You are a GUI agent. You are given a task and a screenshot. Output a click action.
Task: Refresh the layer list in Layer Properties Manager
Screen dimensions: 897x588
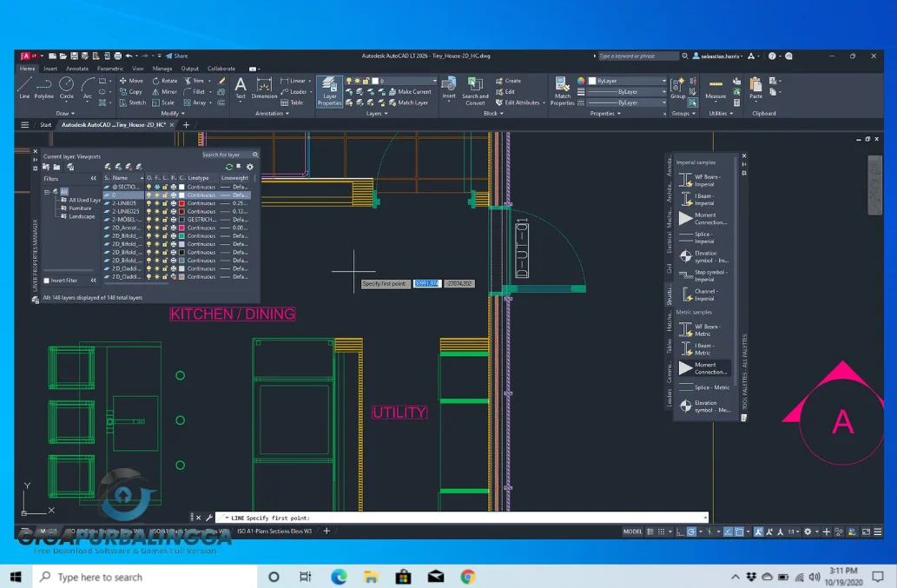pyautogui.click(x=229, y=167)
